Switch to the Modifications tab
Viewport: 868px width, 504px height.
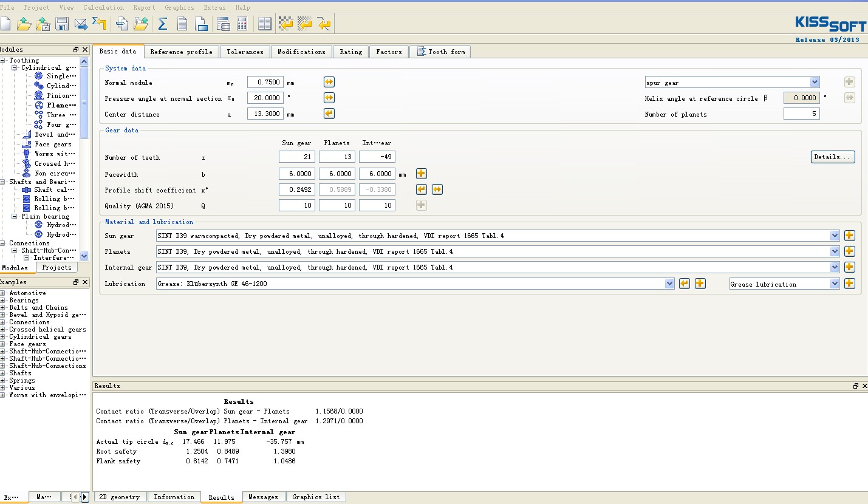[301, 52]
